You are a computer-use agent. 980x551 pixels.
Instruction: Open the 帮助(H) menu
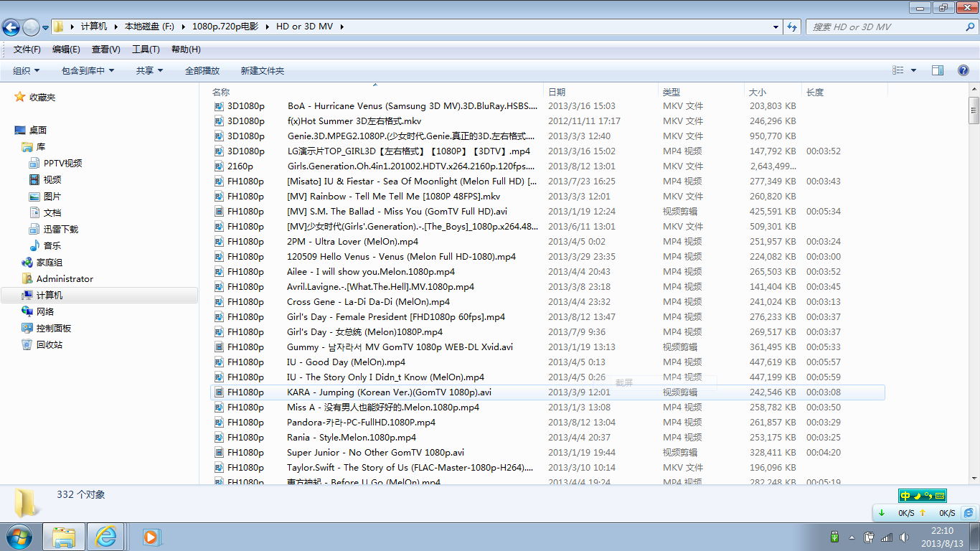(x=186, y=50)
